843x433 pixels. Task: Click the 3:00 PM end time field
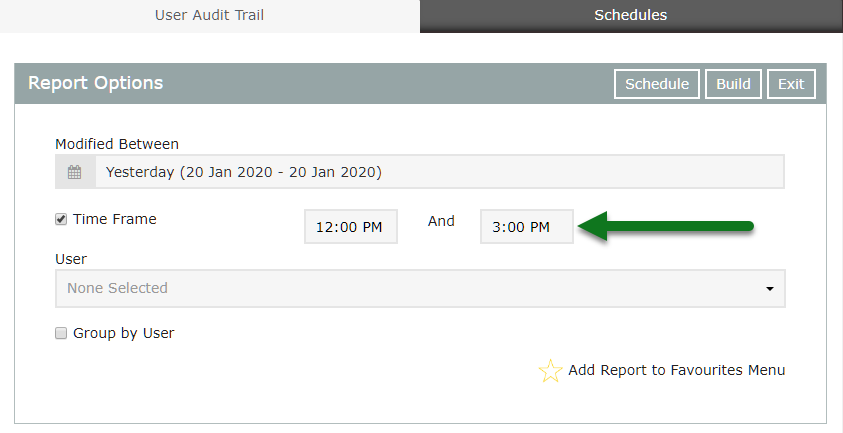click(x=526, y=227)
